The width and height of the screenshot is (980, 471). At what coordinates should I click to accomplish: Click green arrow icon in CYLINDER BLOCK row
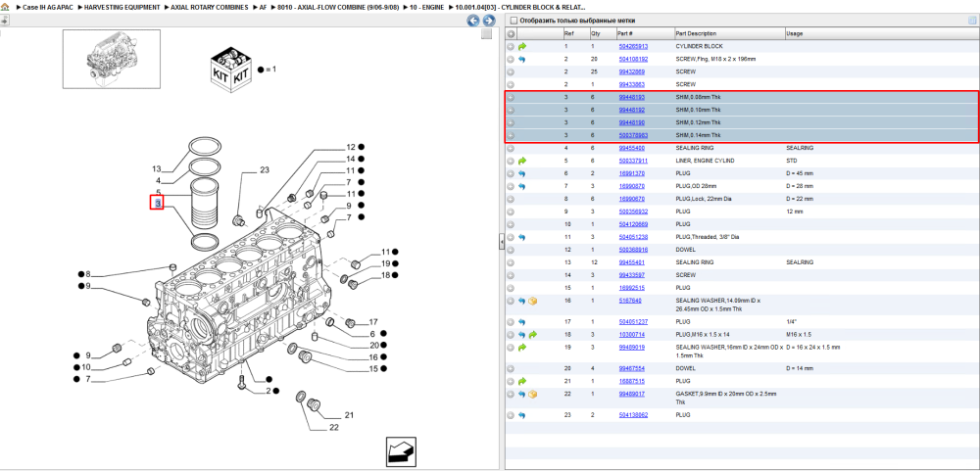[522, 46]
